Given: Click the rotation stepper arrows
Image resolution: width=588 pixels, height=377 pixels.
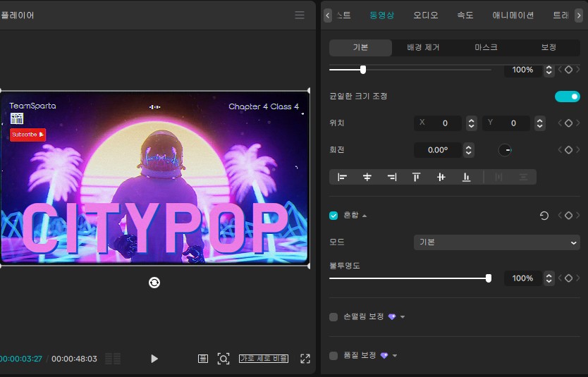Looking at the screenshot, I should (x=468, y=150).
